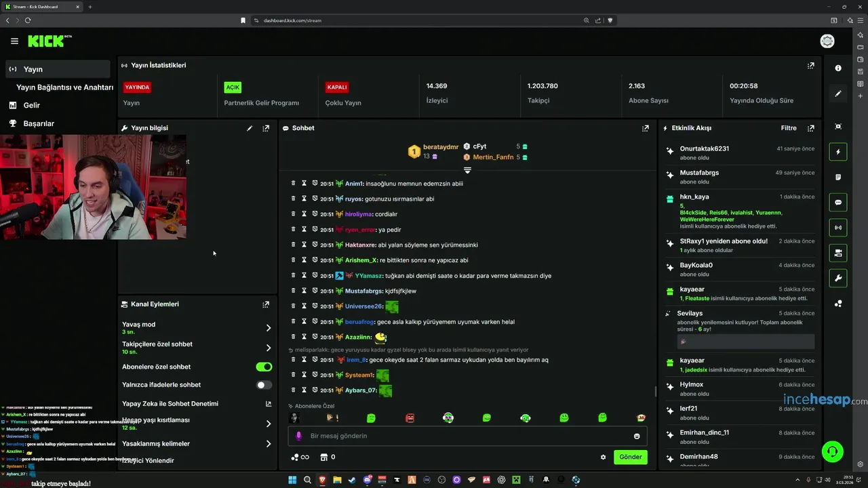Click in the Bir mesaj gönderin field
Viewport: 868px width, 488px height.
click(468, 436)
